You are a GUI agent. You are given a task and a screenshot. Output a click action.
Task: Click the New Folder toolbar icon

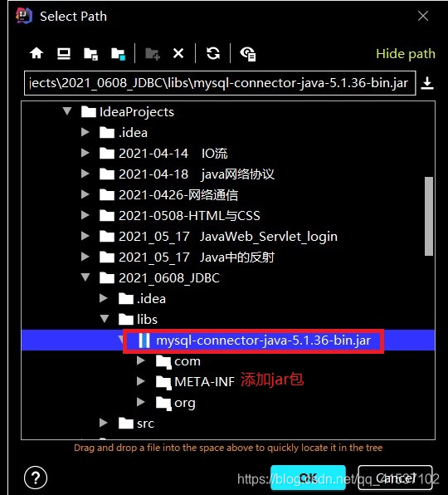tap(153, 54)
